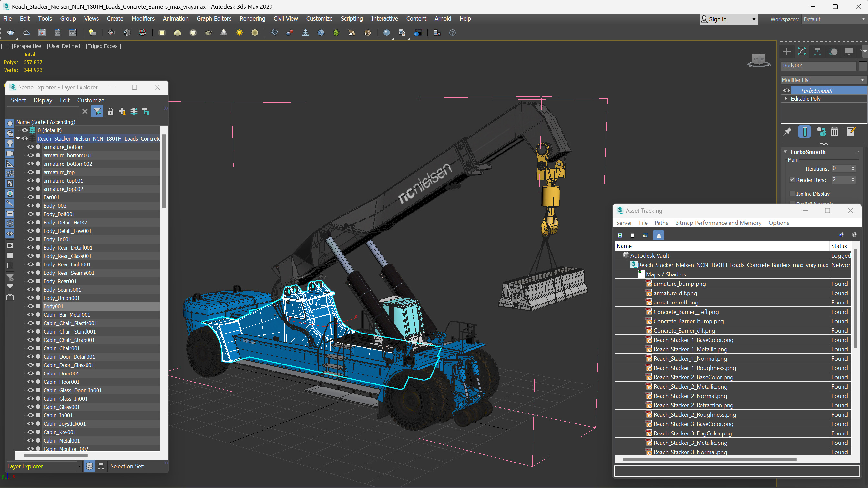Toggle visibility eye of Body_Rear001
Screen dimensions: 868x488
pos(30,281)
